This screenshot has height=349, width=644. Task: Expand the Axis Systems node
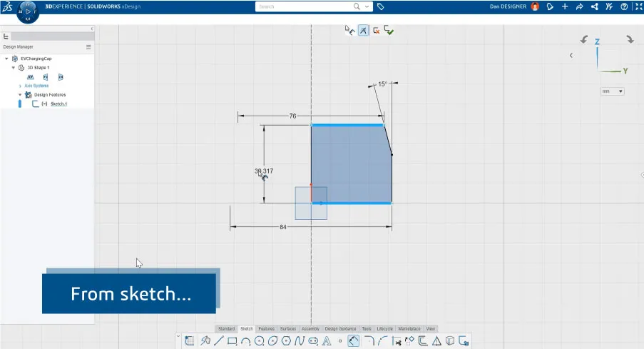pyautogui.click(x=20, y=86)
